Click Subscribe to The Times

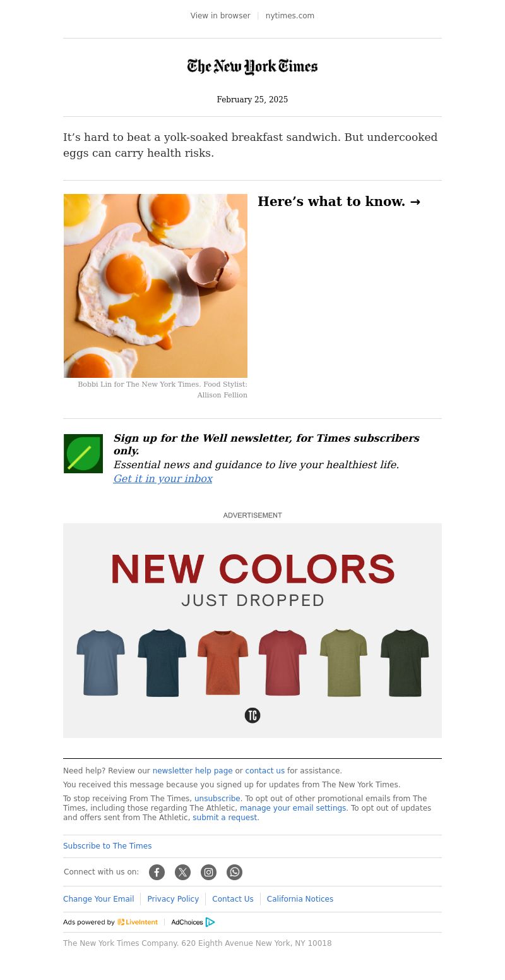(x=107, y=846)
